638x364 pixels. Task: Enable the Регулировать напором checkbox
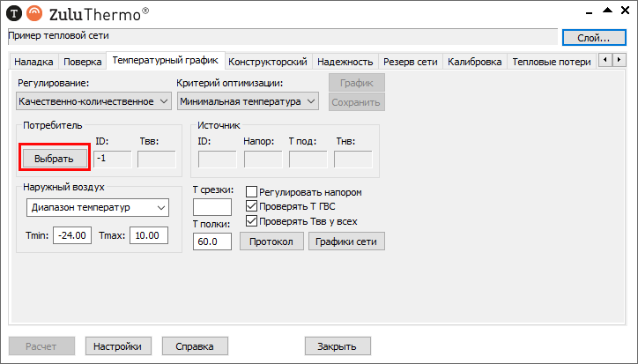(x=251, y=192)
